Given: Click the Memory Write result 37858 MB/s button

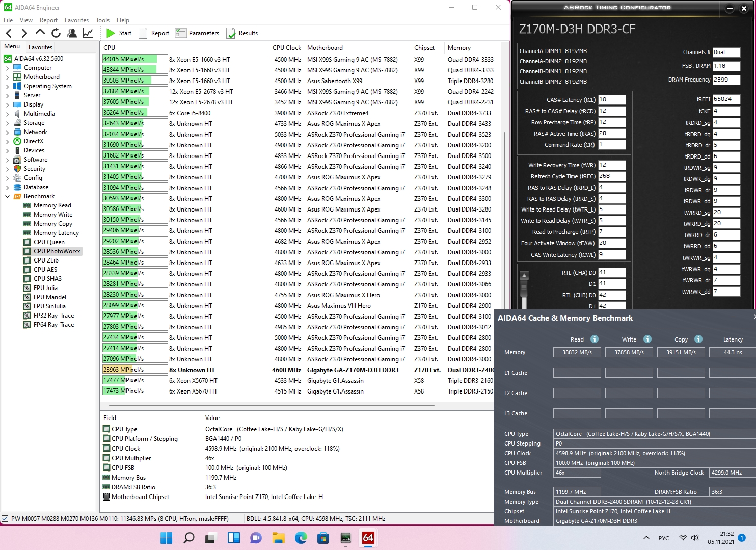Looking at the screenshot, I should (629, 352).
